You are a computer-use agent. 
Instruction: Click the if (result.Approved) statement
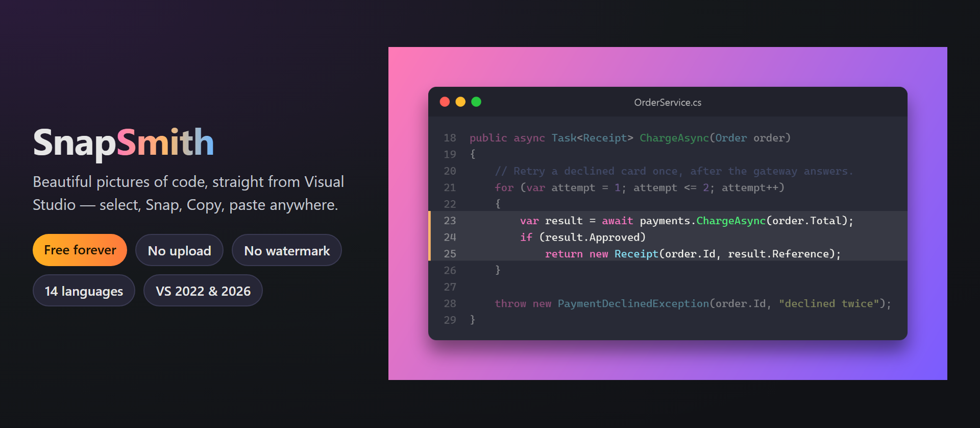(x=583, y=237)
